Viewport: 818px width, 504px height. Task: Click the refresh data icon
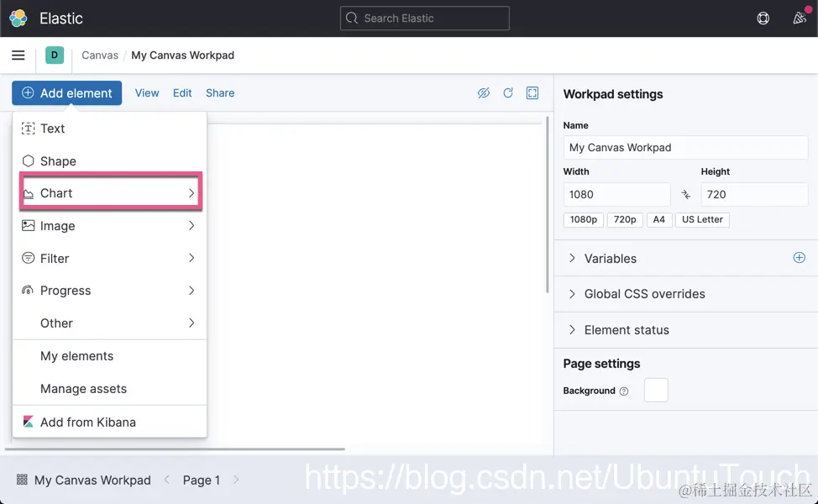508,93
